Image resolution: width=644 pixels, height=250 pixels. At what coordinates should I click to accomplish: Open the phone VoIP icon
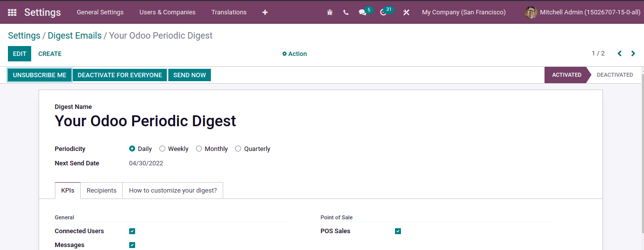tap(346, 12)
